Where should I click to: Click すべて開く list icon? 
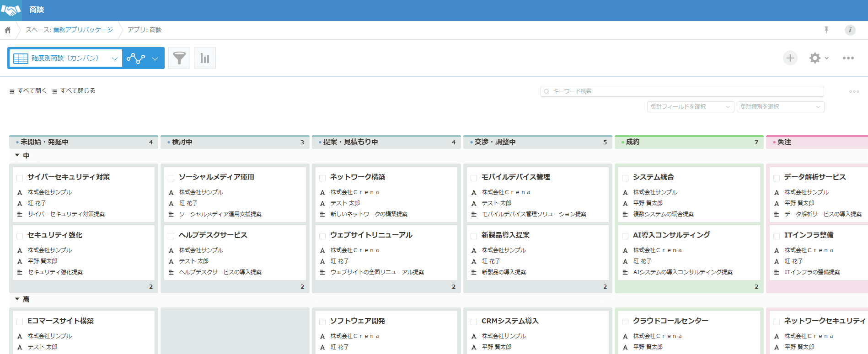12,91
